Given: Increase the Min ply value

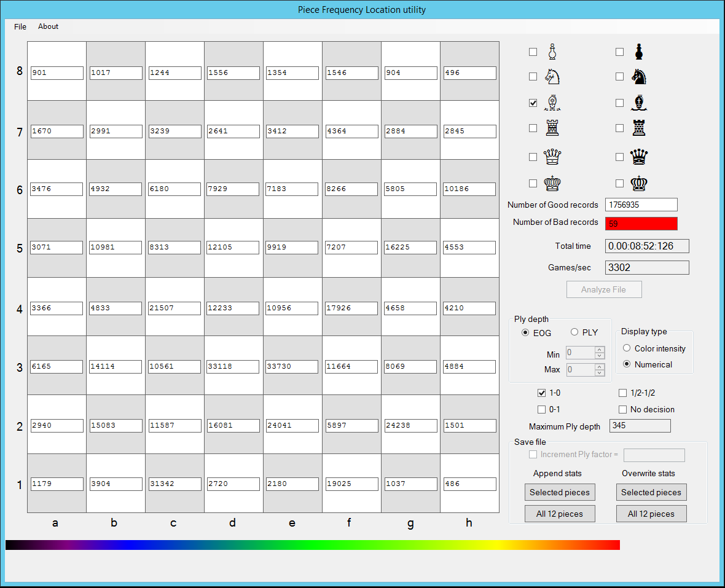Looking at the screenshot, I should coord(600,350).
